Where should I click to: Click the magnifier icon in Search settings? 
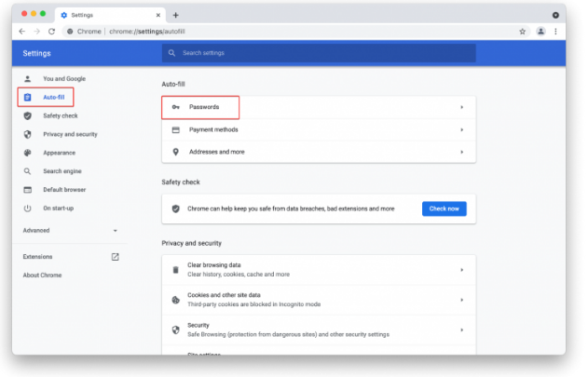pyautogui.click(x=171, y=53)
